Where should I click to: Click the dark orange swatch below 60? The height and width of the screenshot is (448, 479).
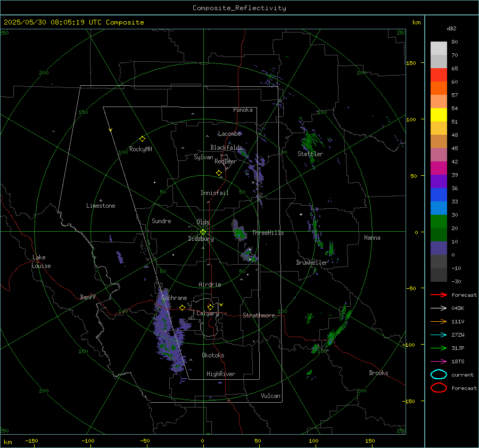439,88
